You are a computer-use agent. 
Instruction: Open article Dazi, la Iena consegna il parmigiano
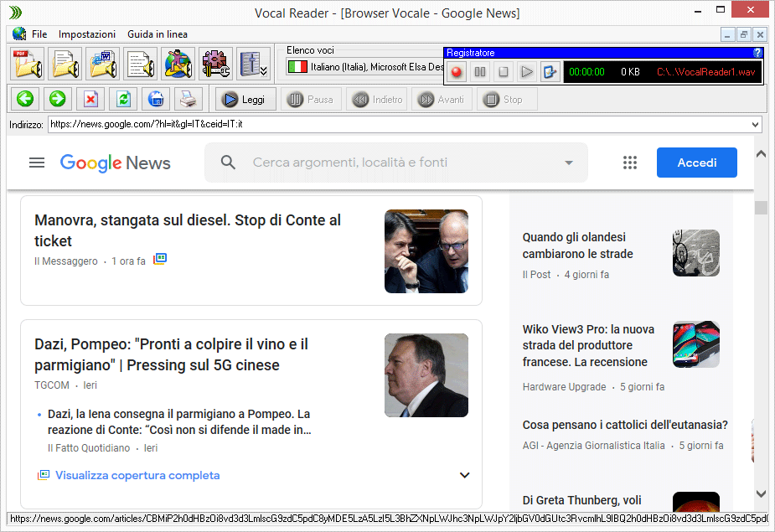179,421
